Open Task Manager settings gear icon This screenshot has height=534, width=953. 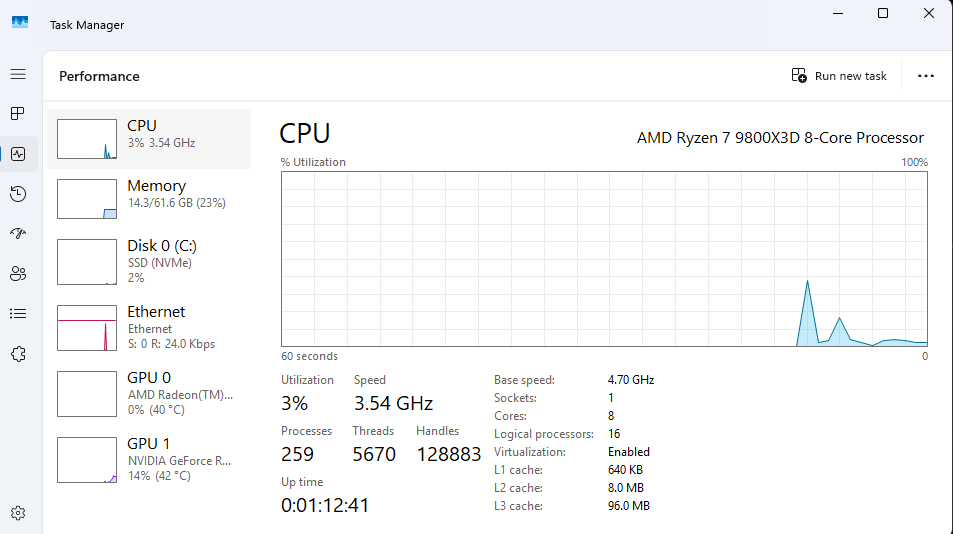click(x=18, y=513)
